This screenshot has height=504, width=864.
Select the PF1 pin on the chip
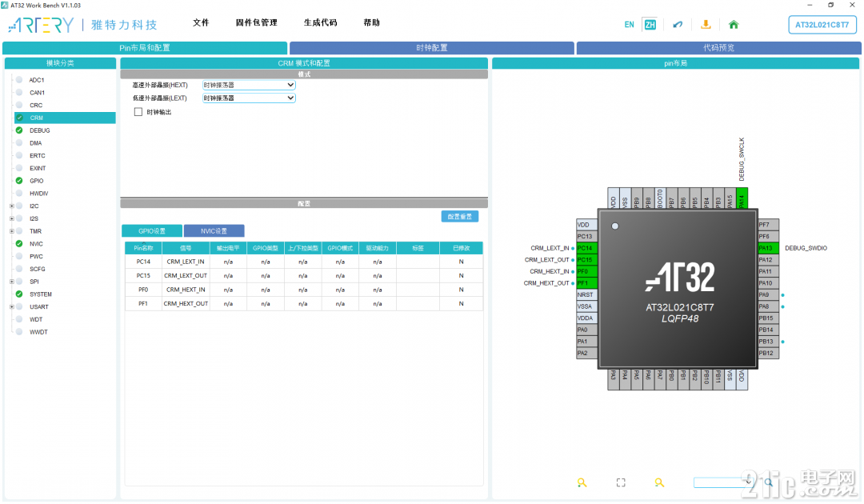coord(586,283)
